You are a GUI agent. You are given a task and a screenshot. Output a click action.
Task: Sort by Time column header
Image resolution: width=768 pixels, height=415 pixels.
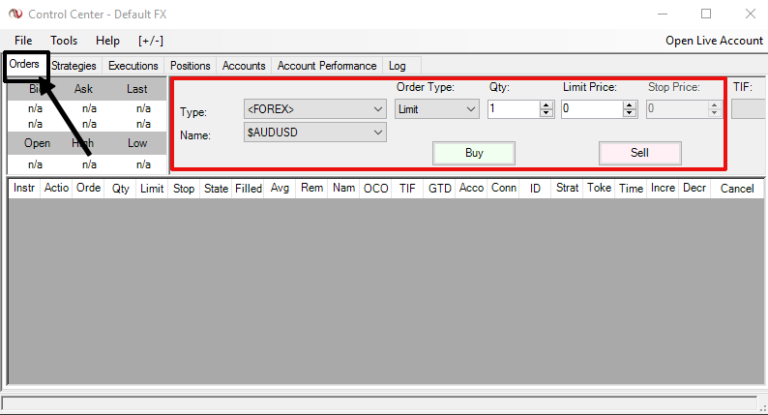631,188
